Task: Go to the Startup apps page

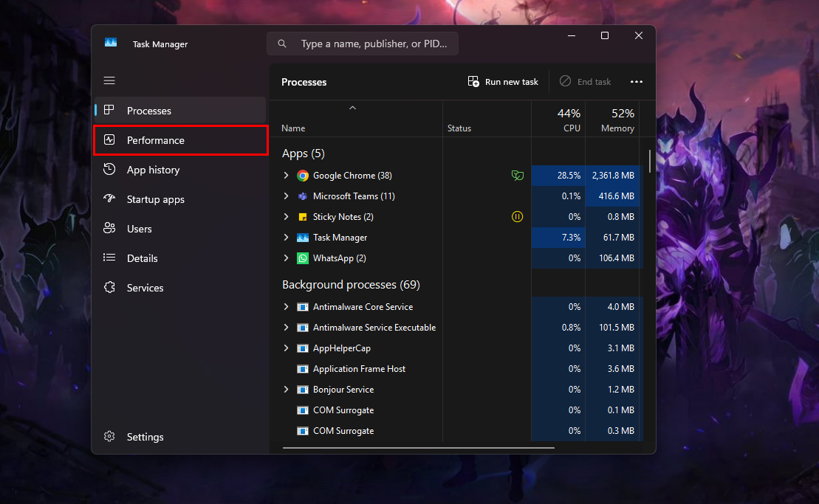Action: [x=180, y=199]
